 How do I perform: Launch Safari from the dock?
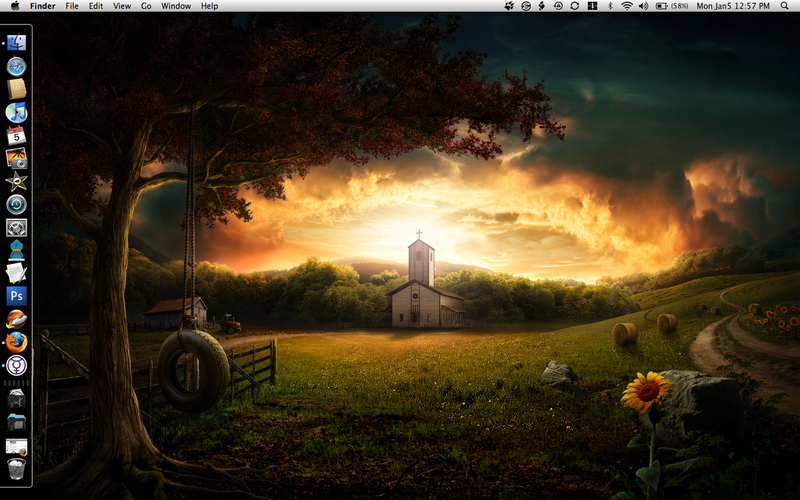click(x=16, y=66)
